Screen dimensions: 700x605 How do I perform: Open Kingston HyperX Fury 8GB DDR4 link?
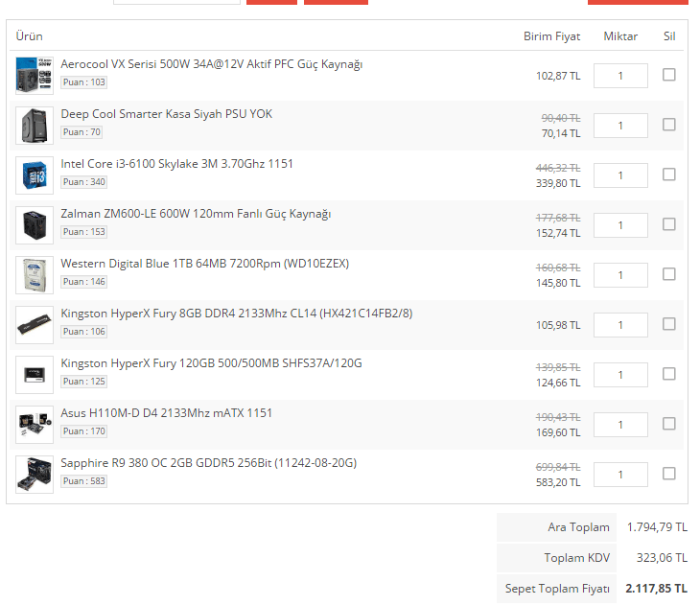[237, 314]
